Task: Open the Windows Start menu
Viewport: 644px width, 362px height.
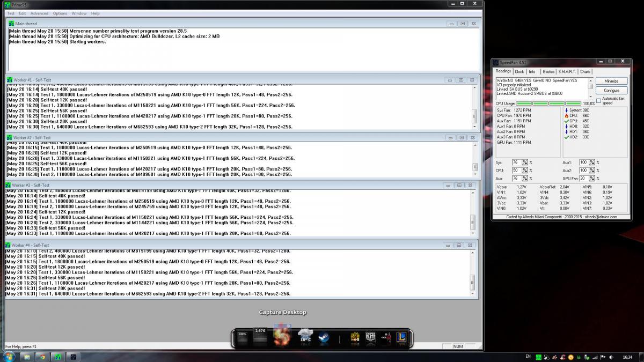Action: (x=9, y=357)
